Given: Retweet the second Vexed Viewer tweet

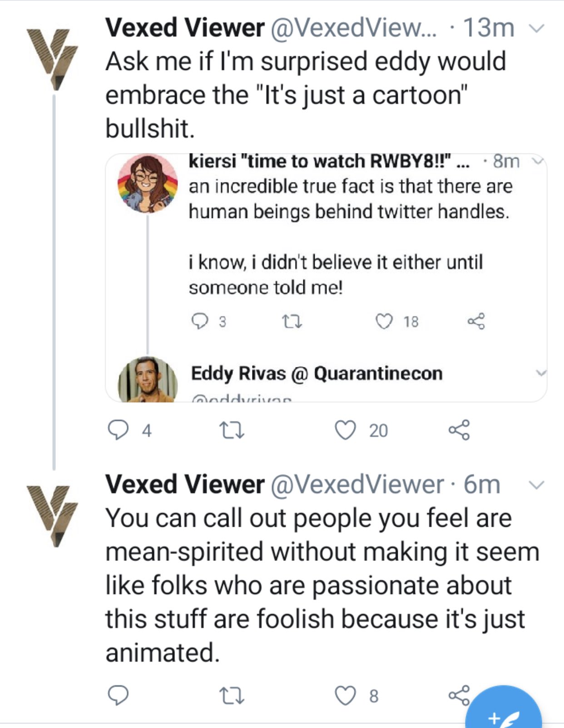Looking at the screenshot, I should point(232,695).
